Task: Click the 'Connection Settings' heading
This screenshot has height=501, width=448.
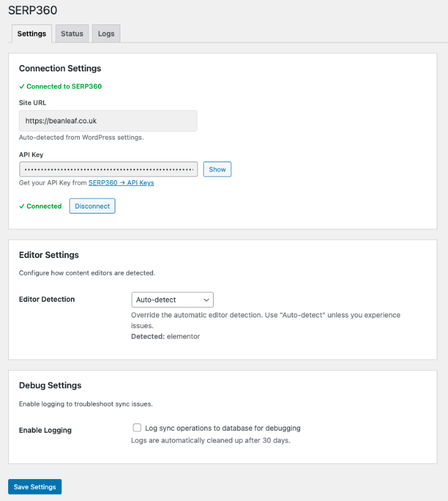Action: (x=60, y=68)
